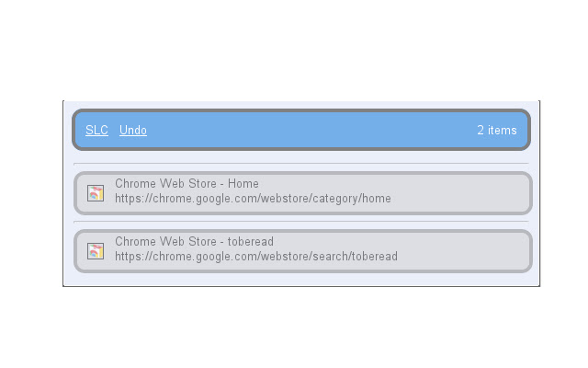Click the "2 items" counter
Viewport: 588px width, 368px height.
tap(496, 131)
